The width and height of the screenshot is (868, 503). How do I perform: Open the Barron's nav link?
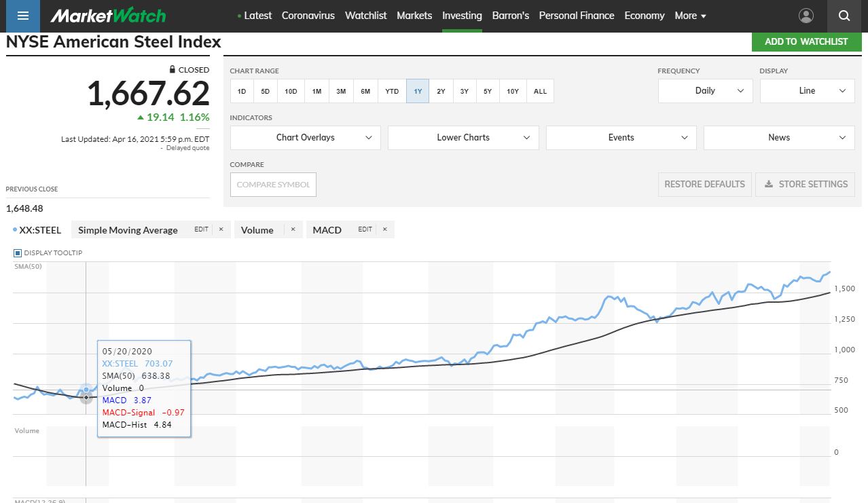[510, 16]
